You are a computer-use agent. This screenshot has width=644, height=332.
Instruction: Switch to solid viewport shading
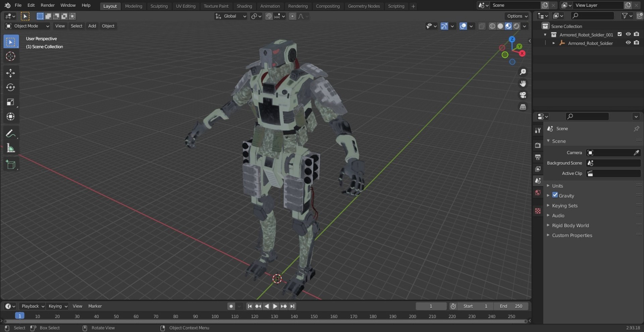[x=500, y=26]
